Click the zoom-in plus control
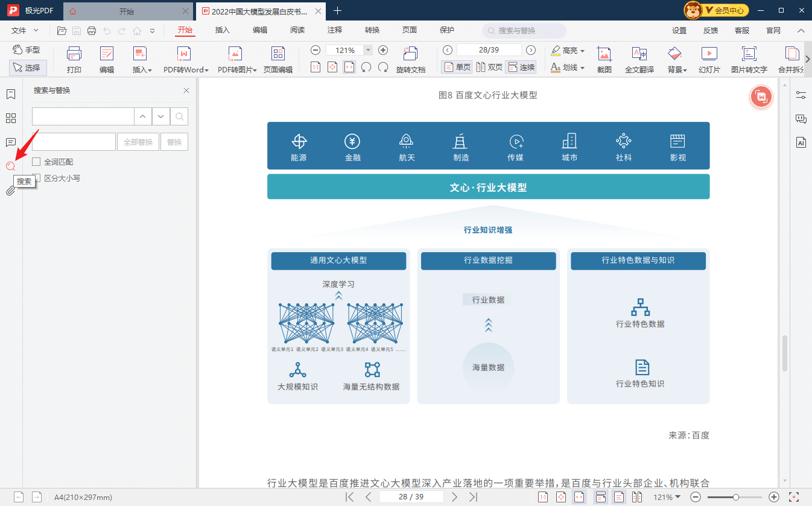 [x=383, y=50]
